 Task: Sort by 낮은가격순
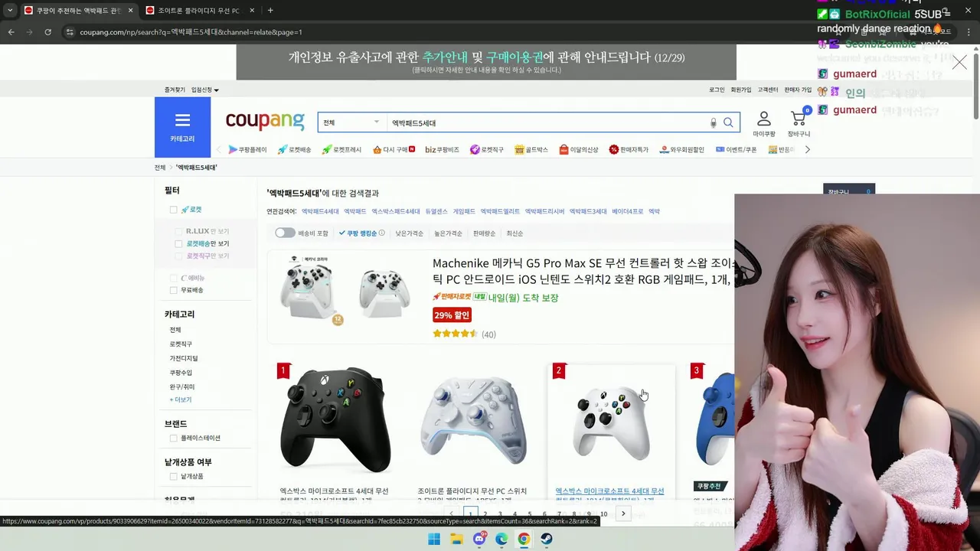pyautogui.click(x=410, y=233)
